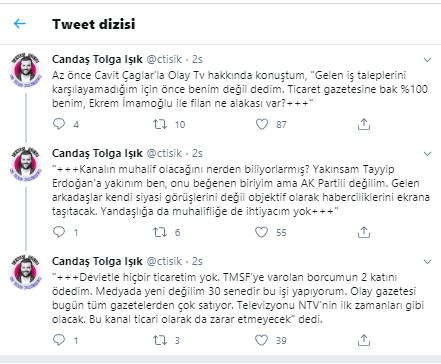Image resolution: width=441 pixels, height=364 pixels.
Task: Retweet the third tweet with 3 retweets
Action: coord(160,340)
